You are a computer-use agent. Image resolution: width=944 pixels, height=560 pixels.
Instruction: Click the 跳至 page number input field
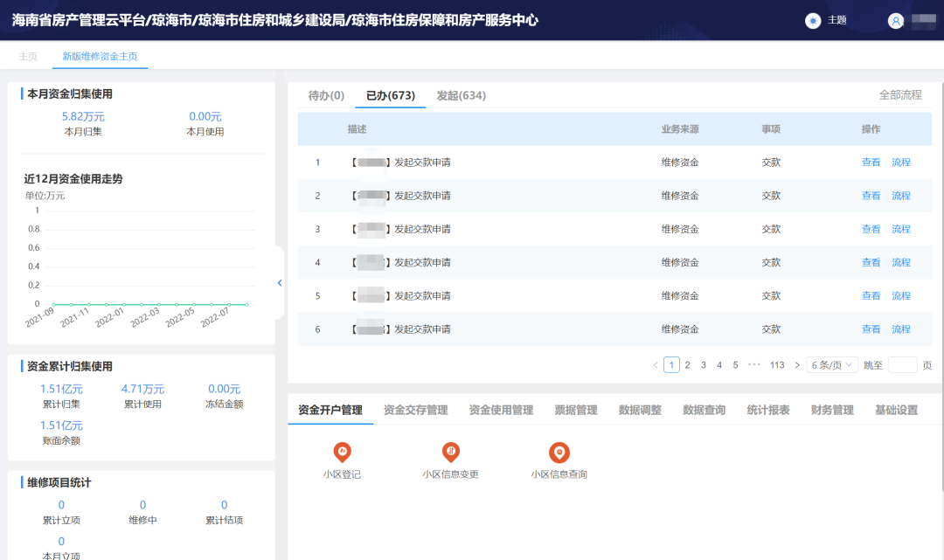902,365
